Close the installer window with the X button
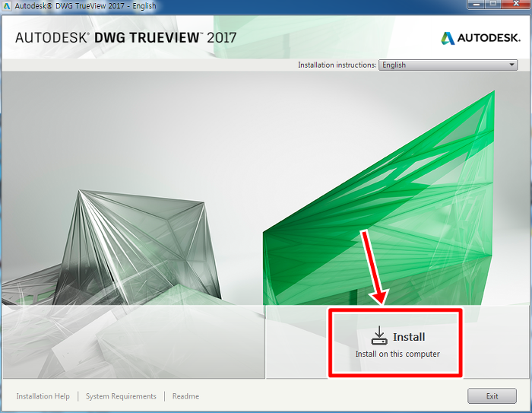532x413 pixels. coord(516,4)
